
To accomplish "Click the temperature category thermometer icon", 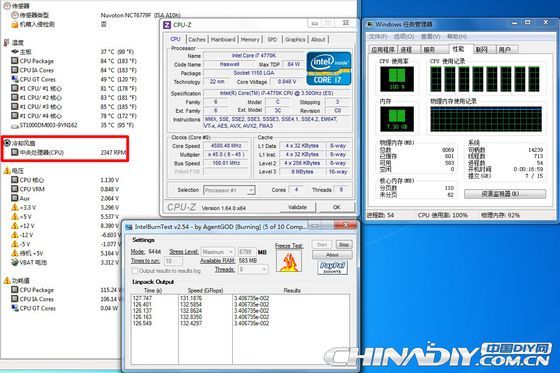I will coord(6,43).
